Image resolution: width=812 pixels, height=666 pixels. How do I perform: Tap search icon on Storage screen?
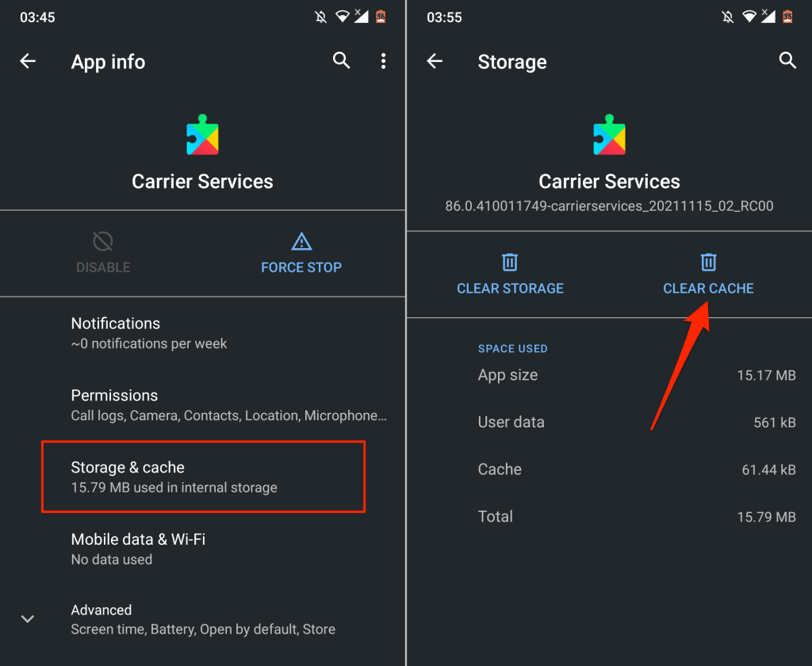787,61
